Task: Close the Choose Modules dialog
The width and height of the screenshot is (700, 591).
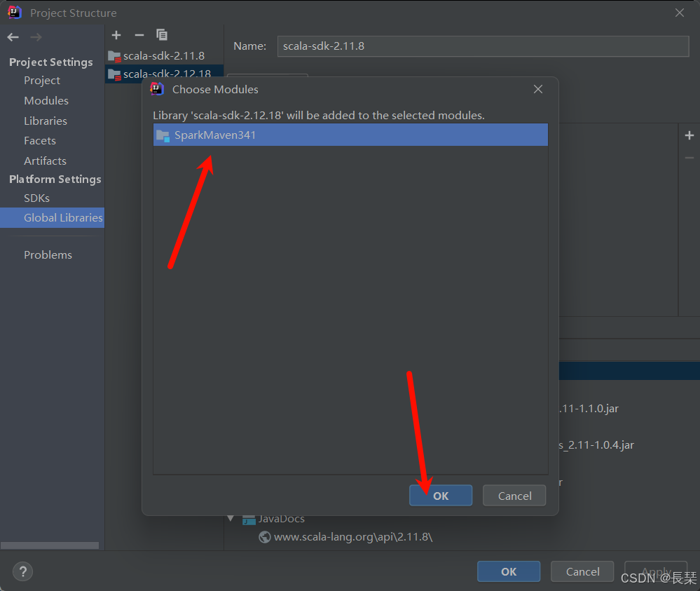Action: pos(538,89)
